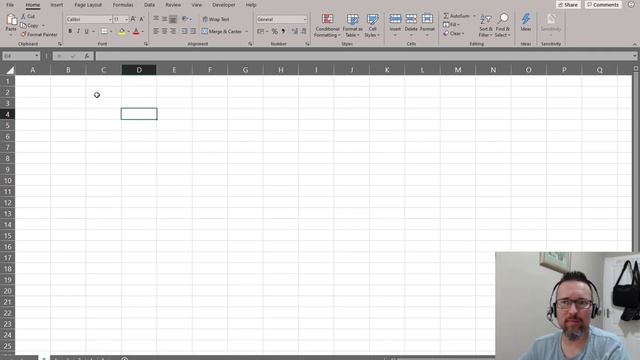Open the Merge & Center dropdown arrow

pos(247,31)
